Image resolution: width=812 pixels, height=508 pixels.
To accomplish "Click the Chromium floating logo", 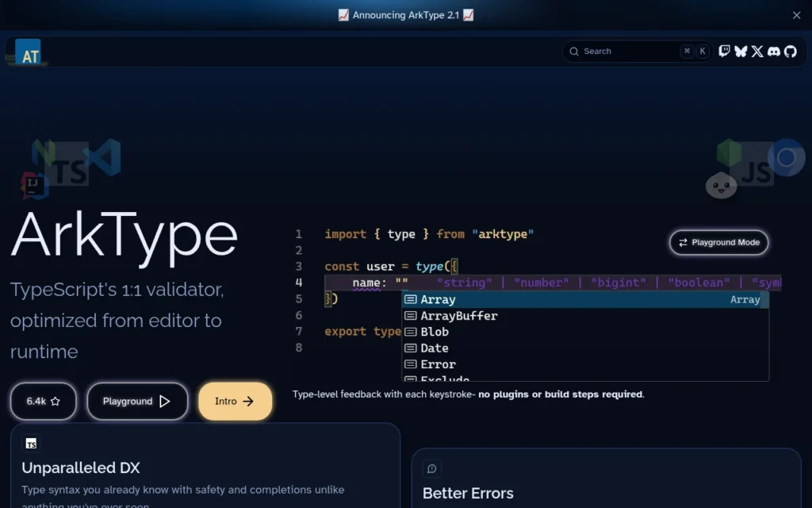I will [x=787, y=157].
